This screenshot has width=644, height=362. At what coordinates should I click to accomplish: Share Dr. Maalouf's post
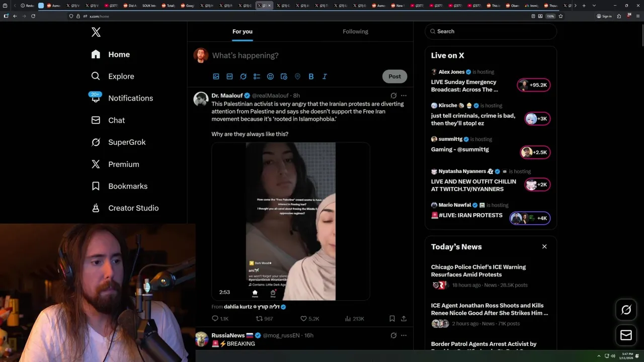tap(404, 319)
